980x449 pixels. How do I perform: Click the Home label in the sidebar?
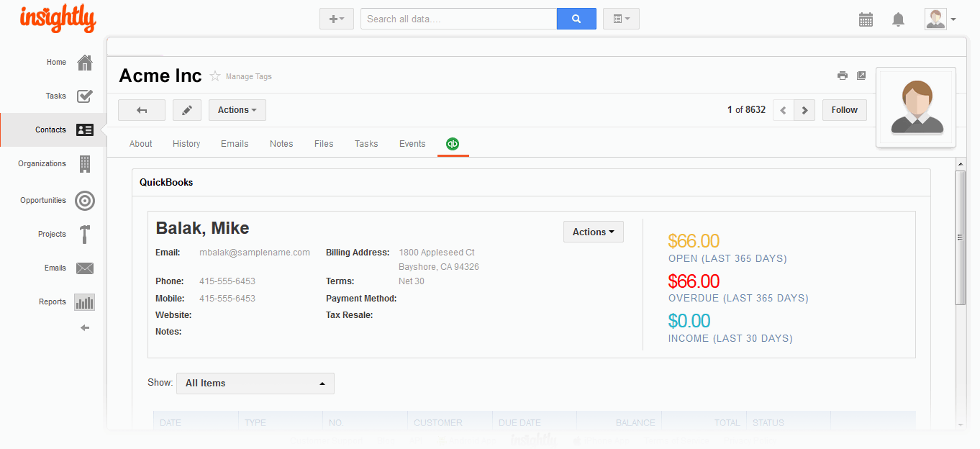[x=57, y=63]
